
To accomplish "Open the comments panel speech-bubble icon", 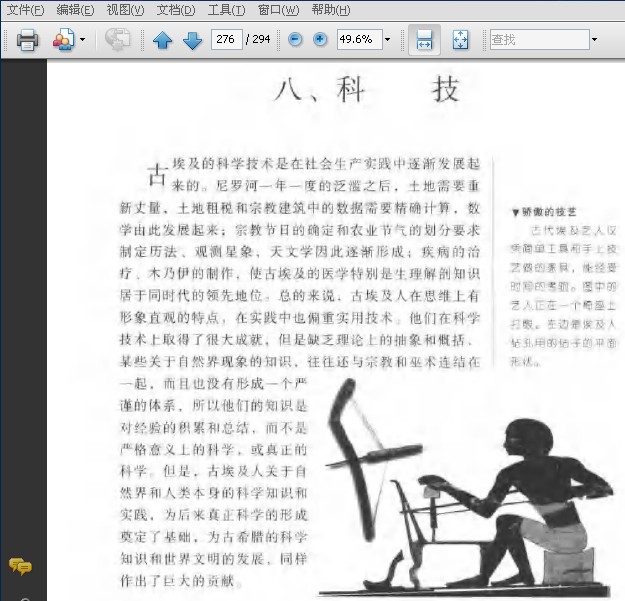I will pyautogui.click(x=20, y=566).
